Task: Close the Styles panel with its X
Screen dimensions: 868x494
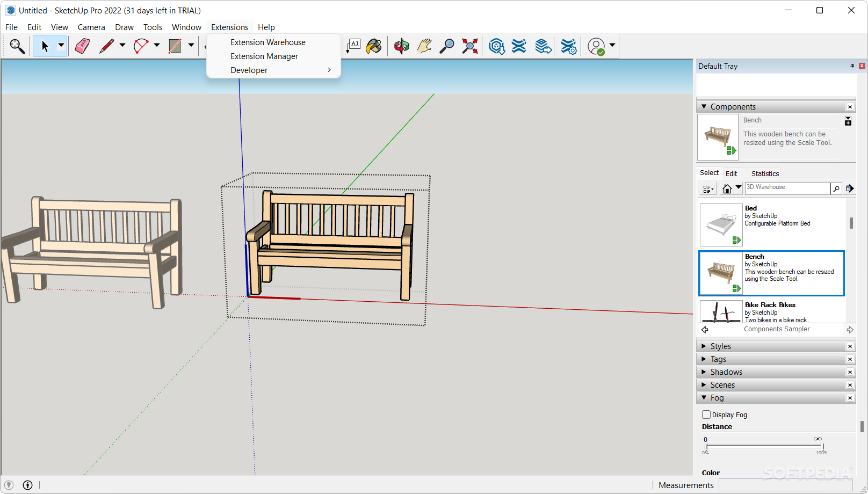Action: point(850,346)
